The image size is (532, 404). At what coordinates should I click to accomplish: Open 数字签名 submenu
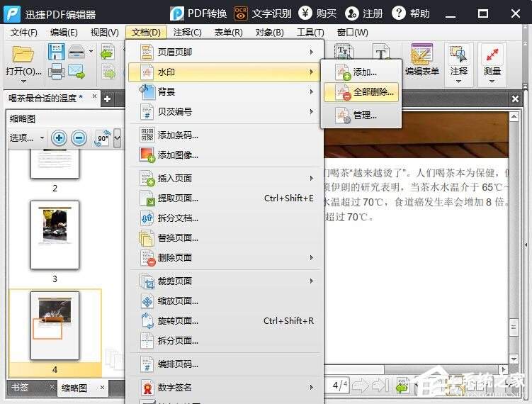click(x=225, y=388)
